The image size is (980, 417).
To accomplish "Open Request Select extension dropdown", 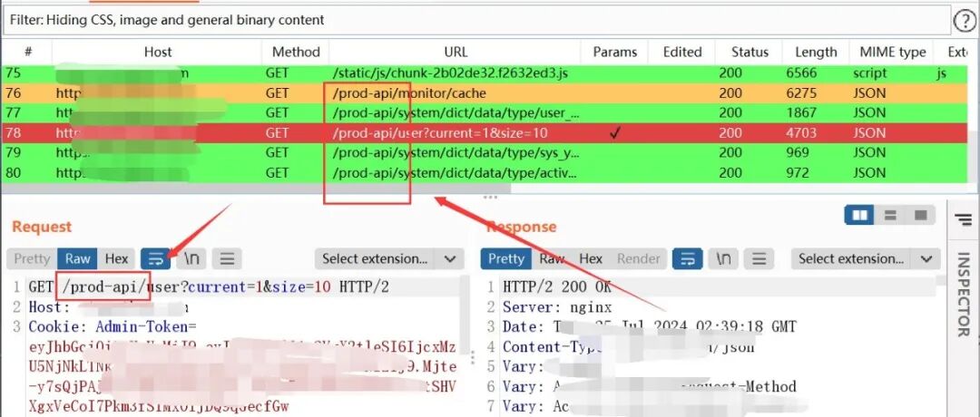I will coord(389,258).
